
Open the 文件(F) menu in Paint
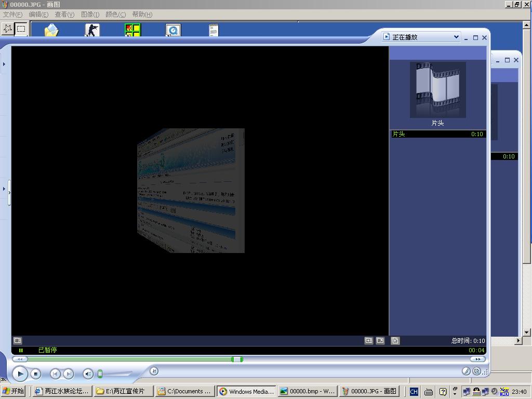(13, 15)
